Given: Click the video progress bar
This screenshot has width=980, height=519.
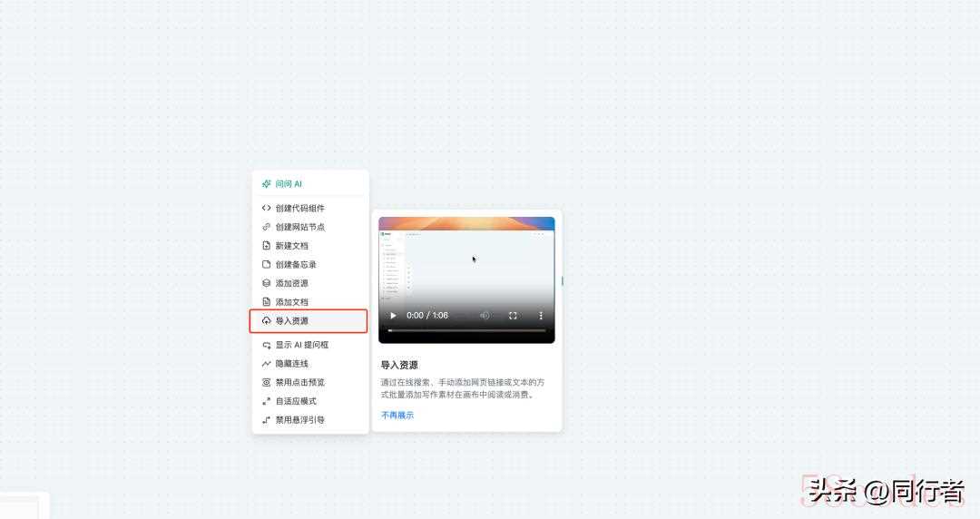Looking at the screenshot, I should [467, 331].
